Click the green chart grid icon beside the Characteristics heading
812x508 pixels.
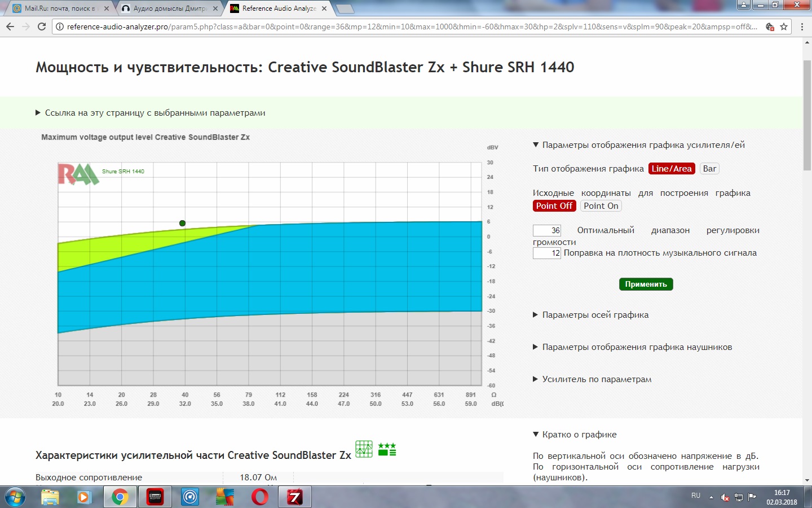(364, 449)
